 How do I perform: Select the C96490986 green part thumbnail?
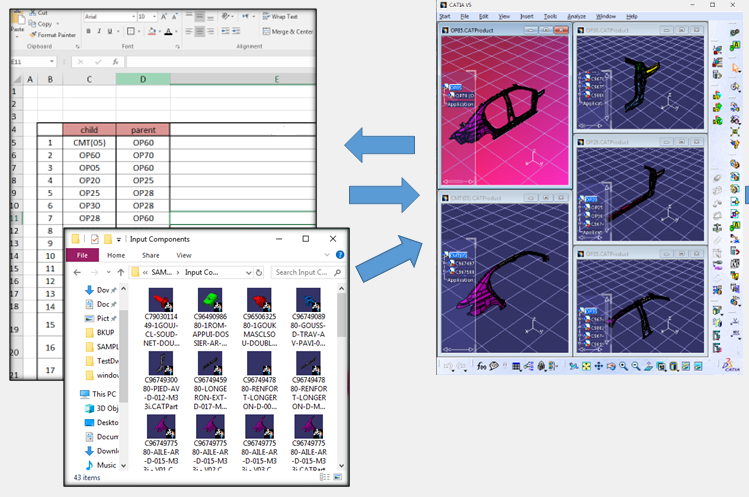click(x=210, y=299)
